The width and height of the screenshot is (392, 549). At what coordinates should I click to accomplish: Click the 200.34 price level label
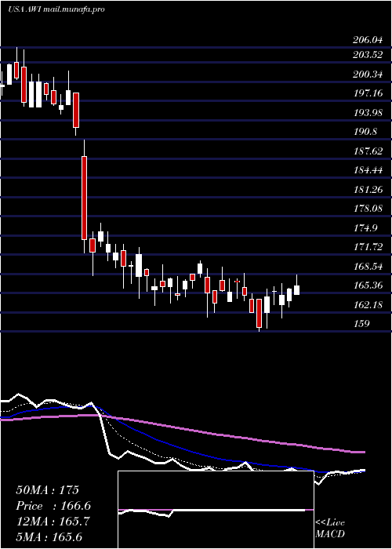367,74
